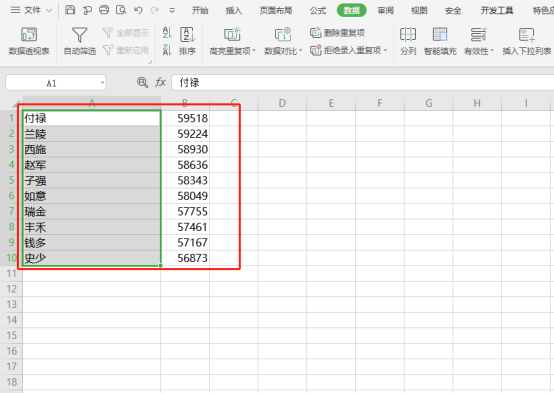
Task: Switch to the 开始 ribbon tab
Action: tap(200, 10)
